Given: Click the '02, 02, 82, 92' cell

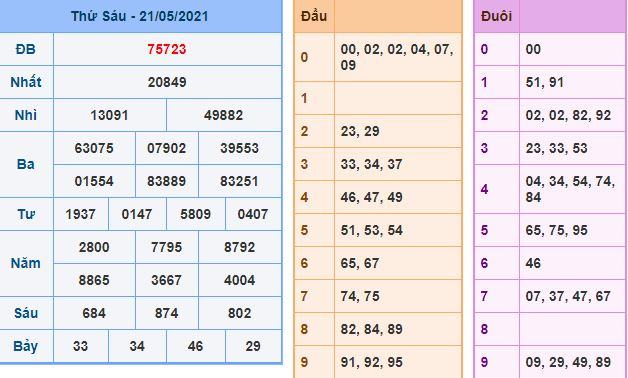Looking at the screenshot, I should click(x=572, y=115).
